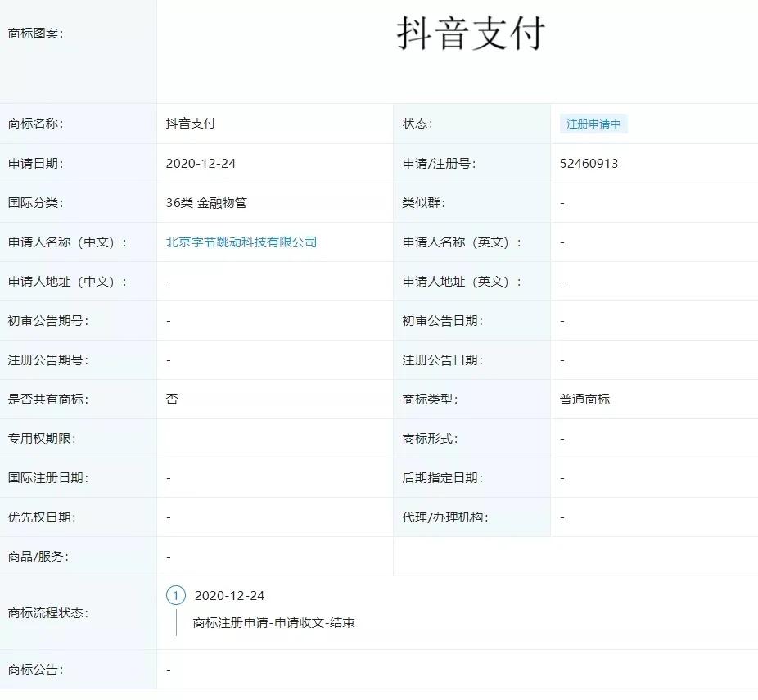
Task: Click the 商标注册申请-申请收文-结束 process entry
Action: pos(273,623)
